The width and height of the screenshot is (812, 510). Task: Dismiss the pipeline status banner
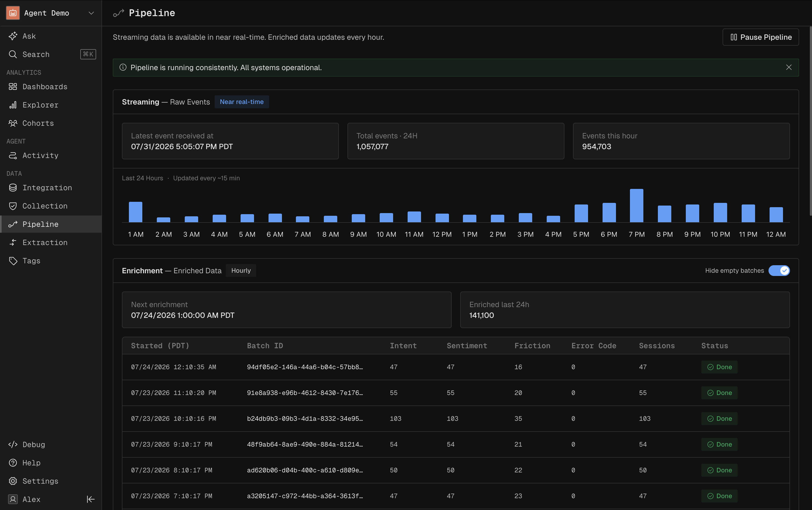789,67
